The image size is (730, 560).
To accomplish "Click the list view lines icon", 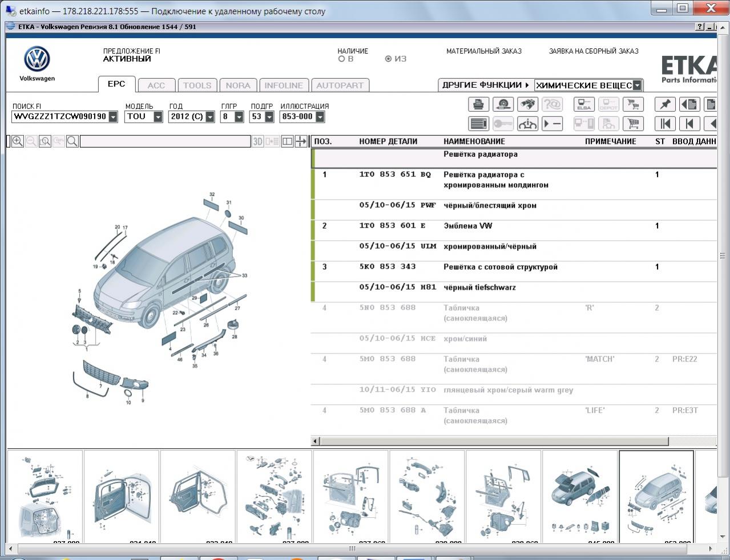I will coord(478,124).
